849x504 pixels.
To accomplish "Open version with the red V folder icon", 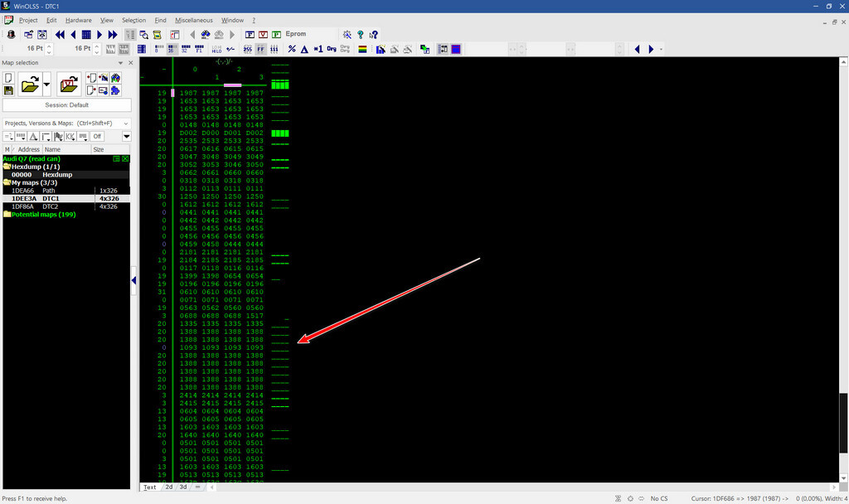I will (69, 85).
